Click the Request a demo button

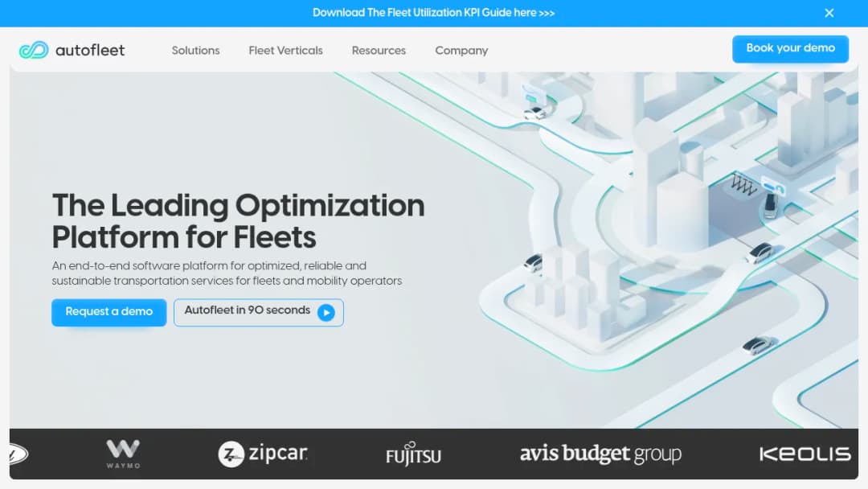[x=109, y=312]
